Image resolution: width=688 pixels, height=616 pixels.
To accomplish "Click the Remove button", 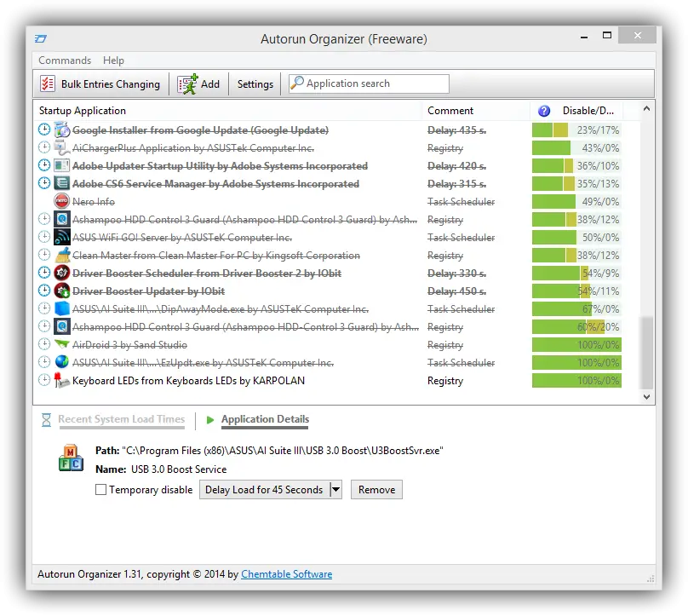I will (x=376, y=489).
